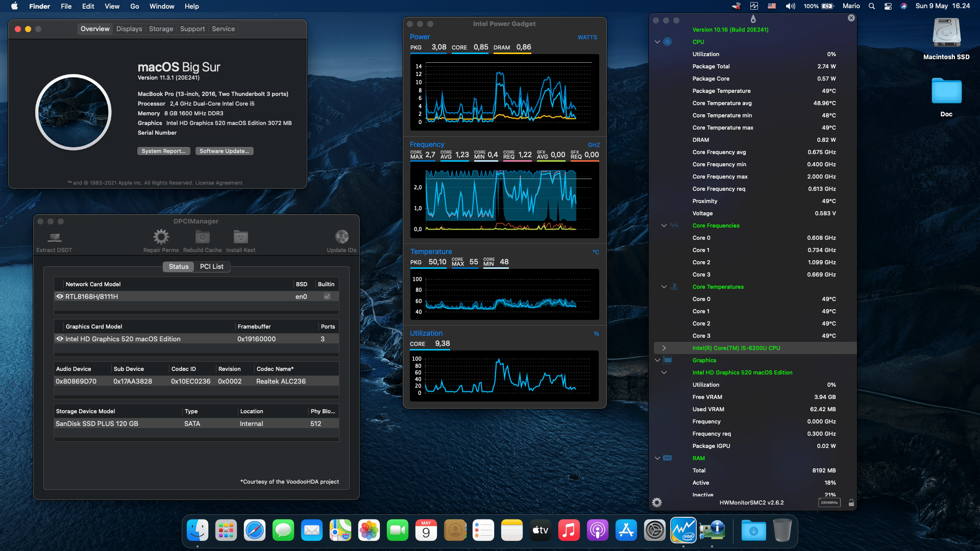
Task: Click the RAM module icon in HWMonitorSMC2
Action: [x=668, y=458]
